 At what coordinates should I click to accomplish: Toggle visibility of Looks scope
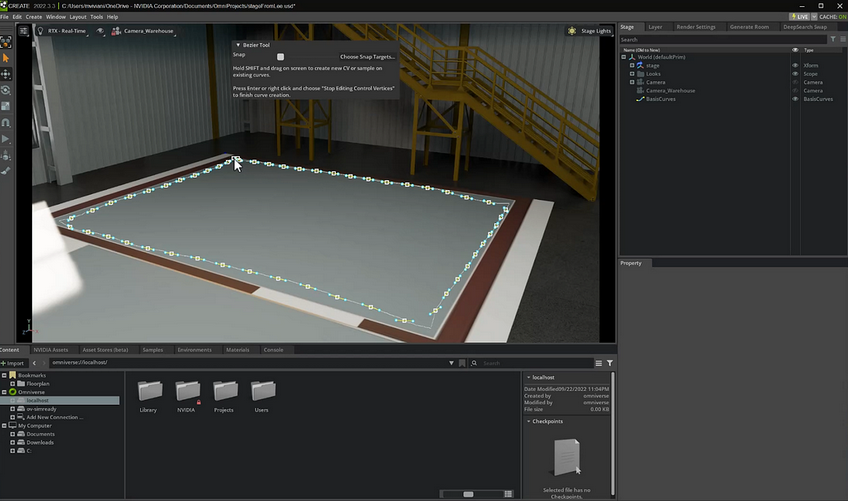[795, 74]
